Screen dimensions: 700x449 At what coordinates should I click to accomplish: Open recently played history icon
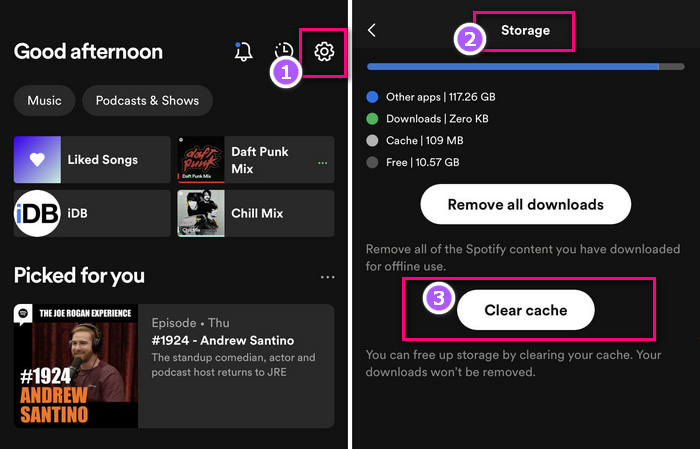click(284, 52)
